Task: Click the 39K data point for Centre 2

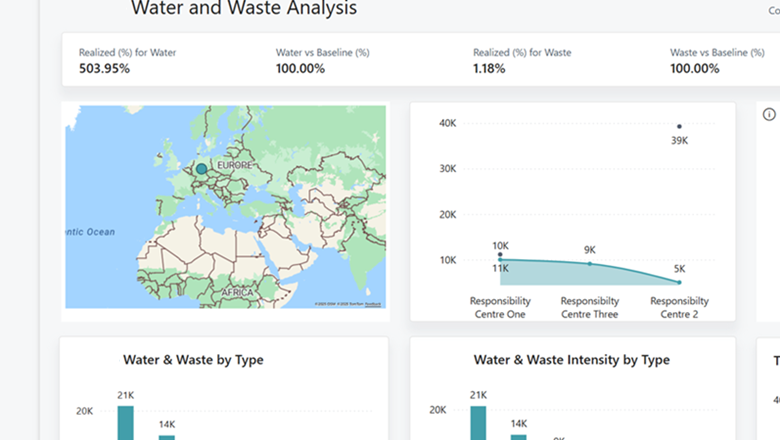Action: (679, 126)
